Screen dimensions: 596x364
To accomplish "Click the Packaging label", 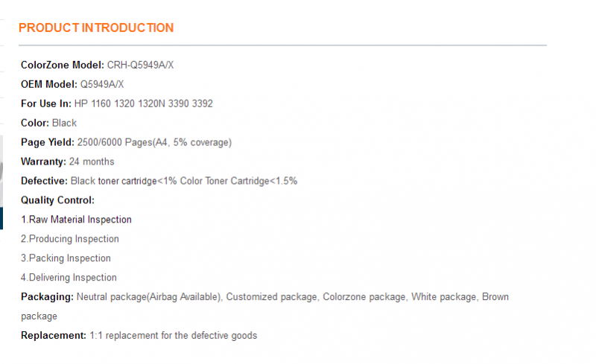I will pos(47,297).
